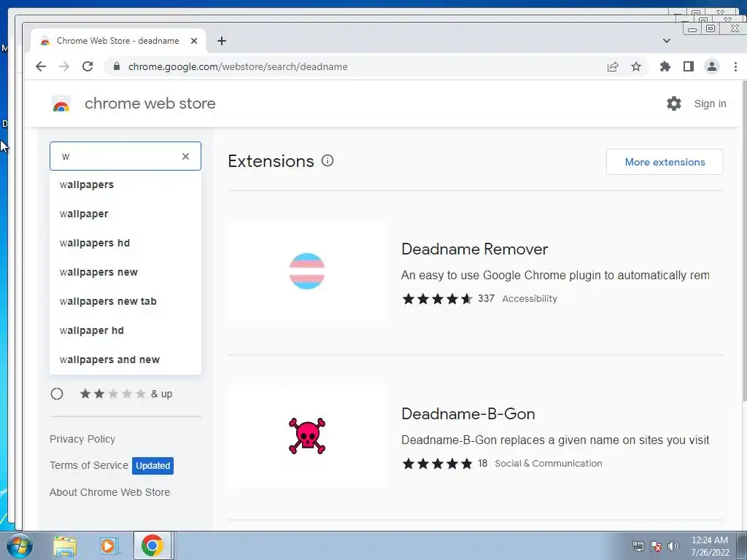747x560 pixels.
Task: Open Windows Media Player from taskbar
Action: [108, 546]
